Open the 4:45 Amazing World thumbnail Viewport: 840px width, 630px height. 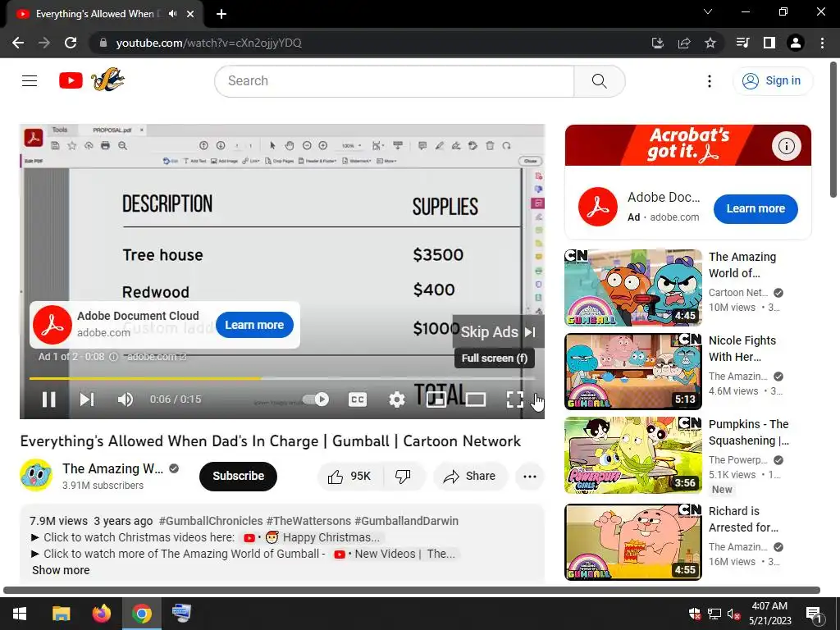633,287
